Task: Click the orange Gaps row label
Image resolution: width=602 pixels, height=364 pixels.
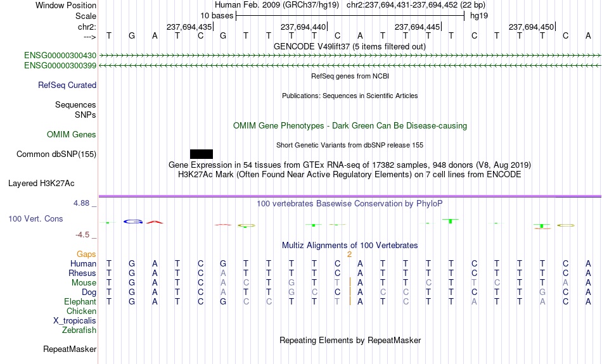Action: pos(86,254)
